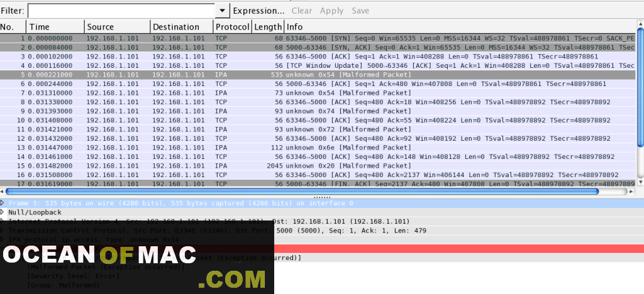Select packet 11 unknown 0x72 row

point(318,129)
